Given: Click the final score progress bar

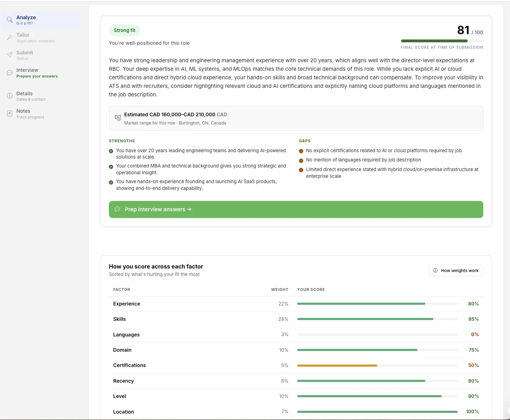Looking at the screenshot, I should [442, 41].
